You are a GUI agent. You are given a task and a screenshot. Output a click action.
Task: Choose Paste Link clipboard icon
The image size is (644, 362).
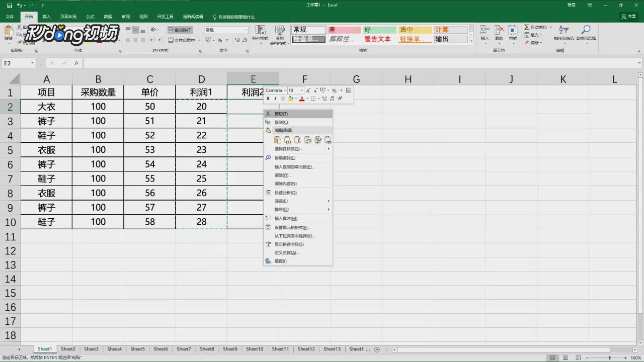point(328,140)
